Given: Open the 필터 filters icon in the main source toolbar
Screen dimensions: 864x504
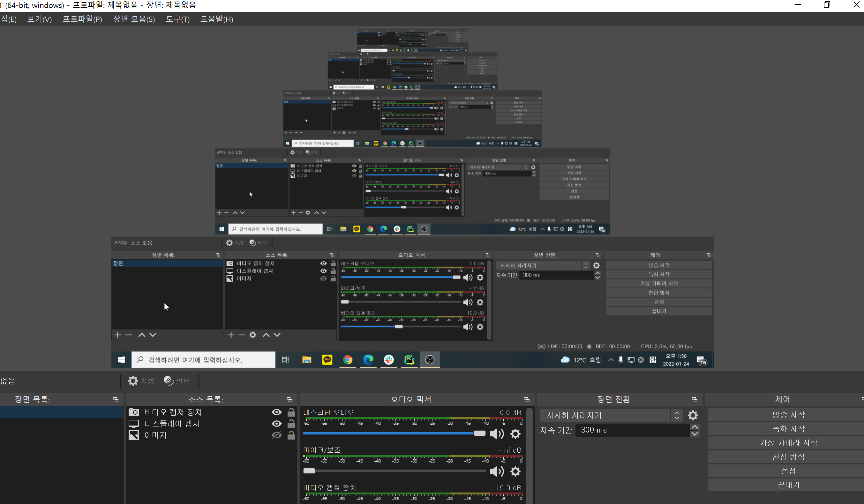Looking at the screenshot, I should point(169,381).
